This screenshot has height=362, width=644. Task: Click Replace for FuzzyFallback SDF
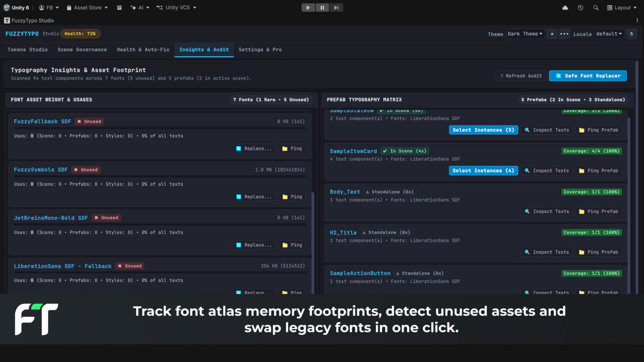[254, 149]
